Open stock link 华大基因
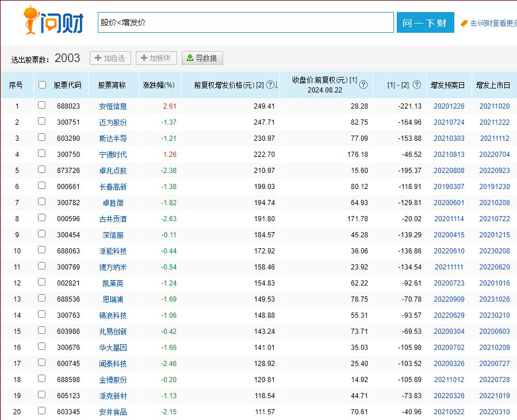 click(113, 348)
